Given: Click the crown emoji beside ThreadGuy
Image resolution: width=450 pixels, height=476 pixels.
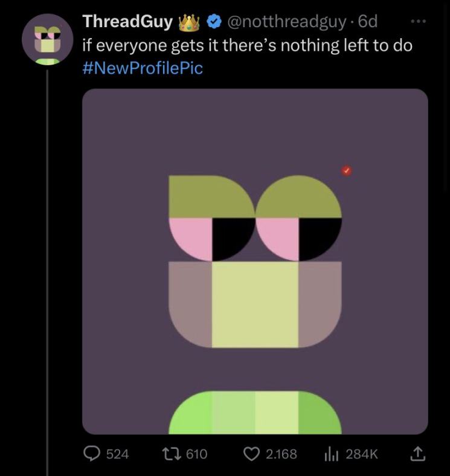Looking at the screenshot, I should (x=189, y=22).
